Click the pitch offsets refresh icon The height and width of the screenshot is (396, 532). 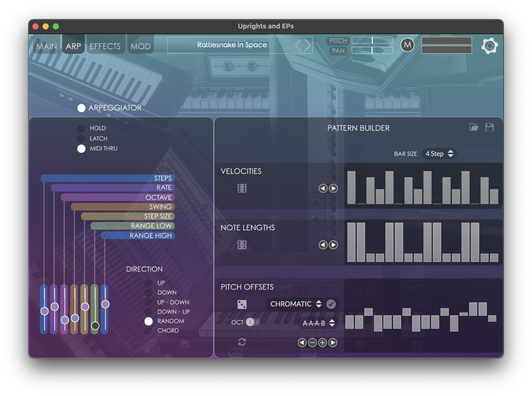click(x=242, y=342)
